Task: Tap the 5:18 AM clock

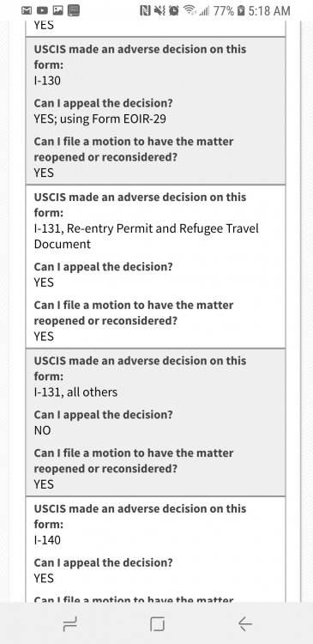Action: pos(269,10)
